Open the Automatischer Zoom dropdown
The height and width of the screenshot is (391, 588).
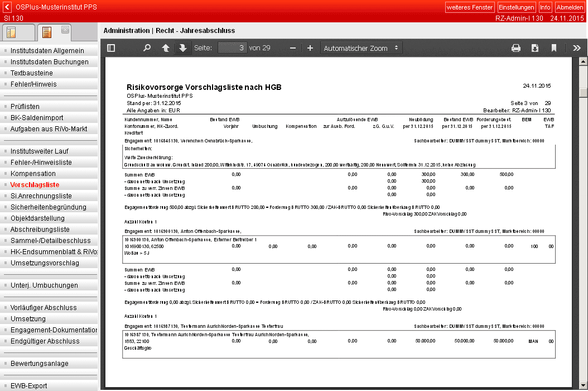(x=361, y=48)
